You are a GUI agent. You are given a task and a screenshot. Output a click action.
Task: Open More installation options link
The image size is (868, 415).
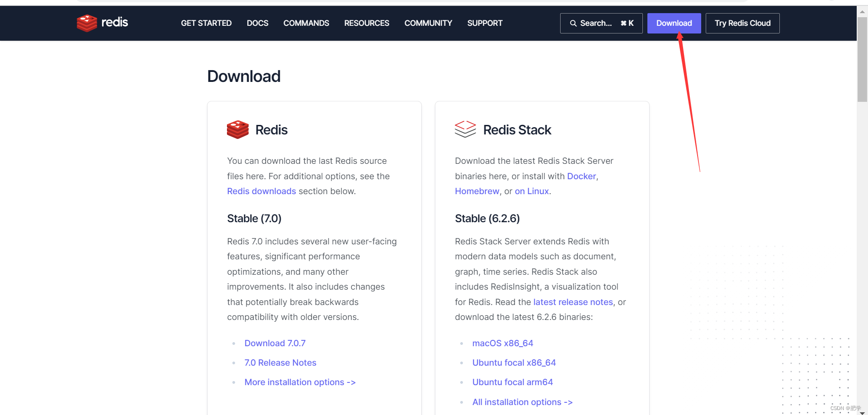(300, 382)
